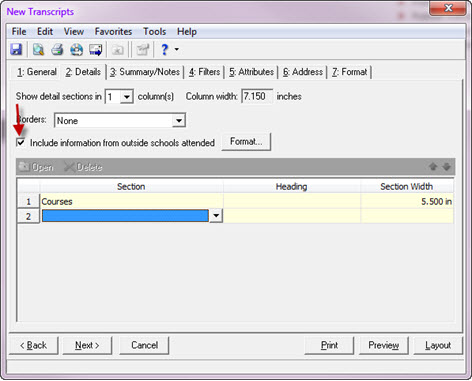
Task: Click the Section column header
Action: [x=131, y=186]
